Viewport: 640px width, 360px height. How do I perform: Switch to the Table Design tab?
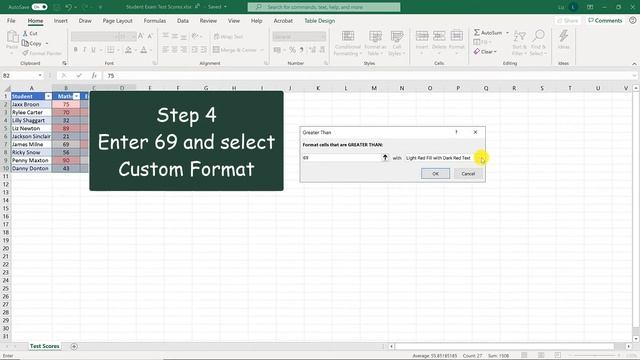click(x=320, y=20)
